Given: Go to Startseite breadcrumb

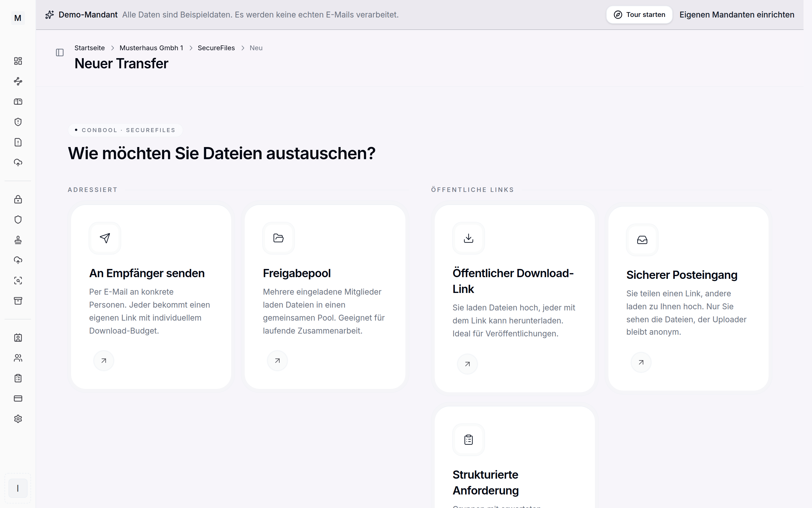Looking at the screenshot, I should pyautogui.click(x=90, y=48).
